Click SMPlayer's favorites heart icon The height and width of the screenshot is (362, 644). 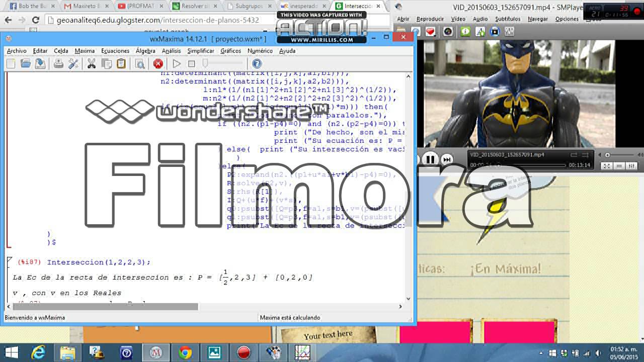pyautogui.click(x=430, y=32)
